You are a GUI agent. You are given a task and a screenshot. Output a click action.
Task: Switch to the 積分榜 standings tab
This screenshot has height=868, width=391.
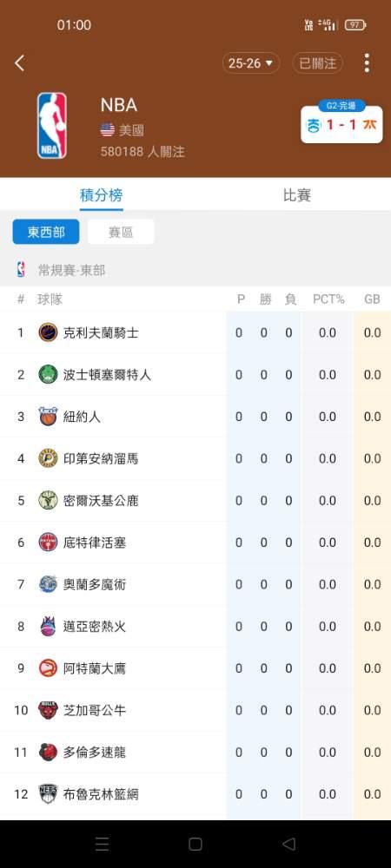click(x=102, y=194)
